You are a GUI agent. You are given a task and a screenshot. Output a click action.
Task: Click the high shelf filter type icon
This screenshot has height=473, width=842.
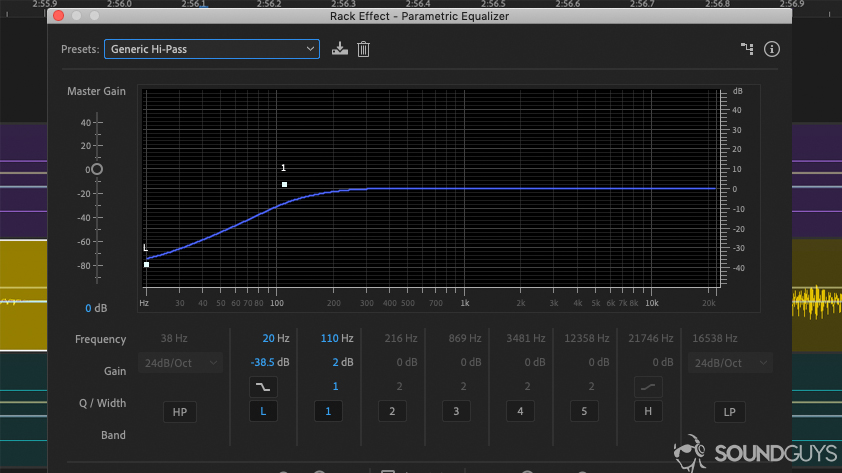coord(648,387)
